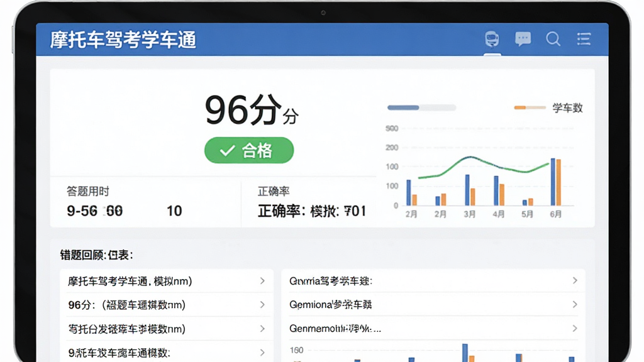Click the green 合格 pass badge
Screen dimensions: 644x362
(x=249, y=150)
